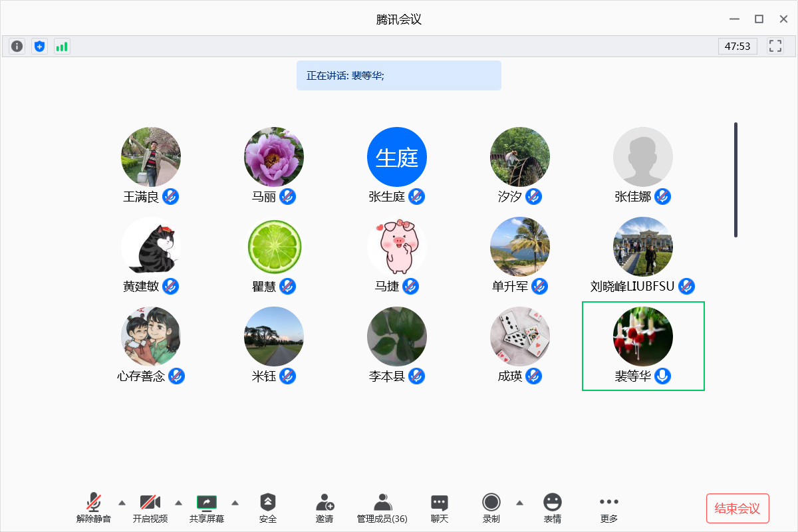Select 黄建敏's cat avatar
This screenshot has width=798, height=532.
(151, 247)
